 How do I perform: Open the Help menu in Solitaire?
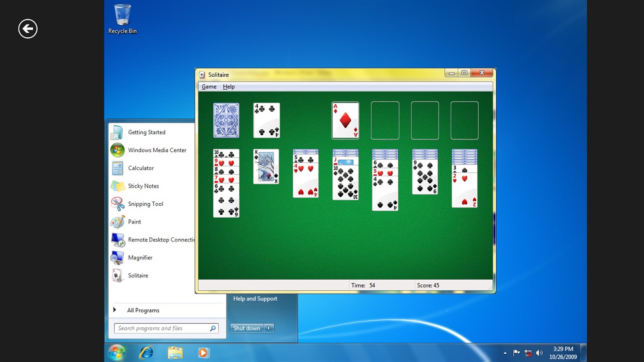click(229, 86)
